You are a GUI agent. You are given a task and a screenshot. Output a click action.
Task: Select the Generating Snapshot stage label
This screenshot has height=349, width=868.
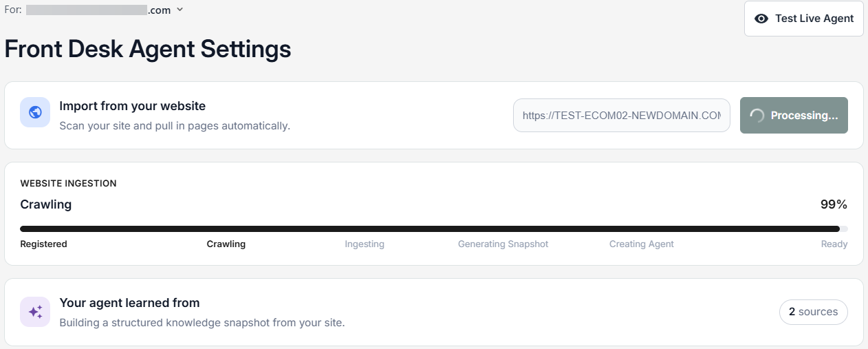(x=503, y=244)
